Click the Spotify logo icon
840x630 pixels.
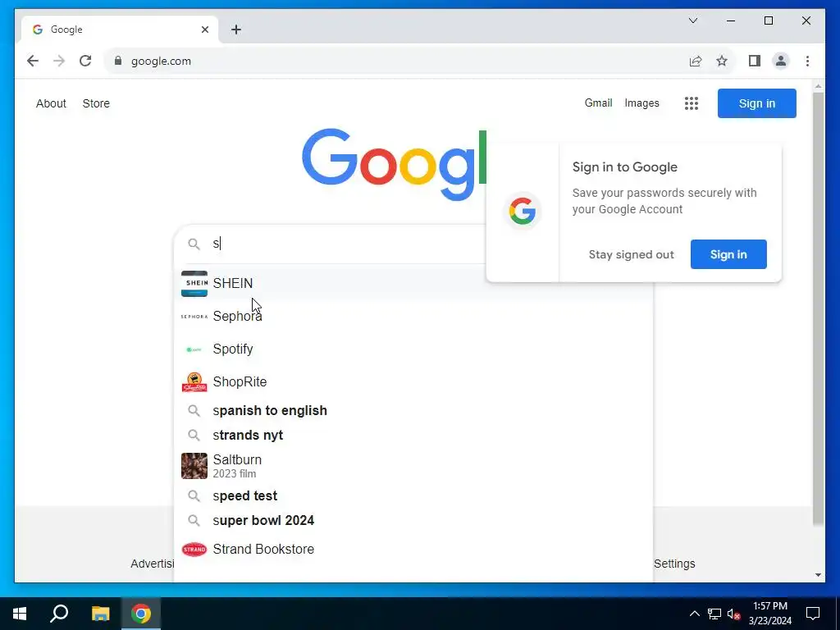pyautogui.click(x=194, y=349)
